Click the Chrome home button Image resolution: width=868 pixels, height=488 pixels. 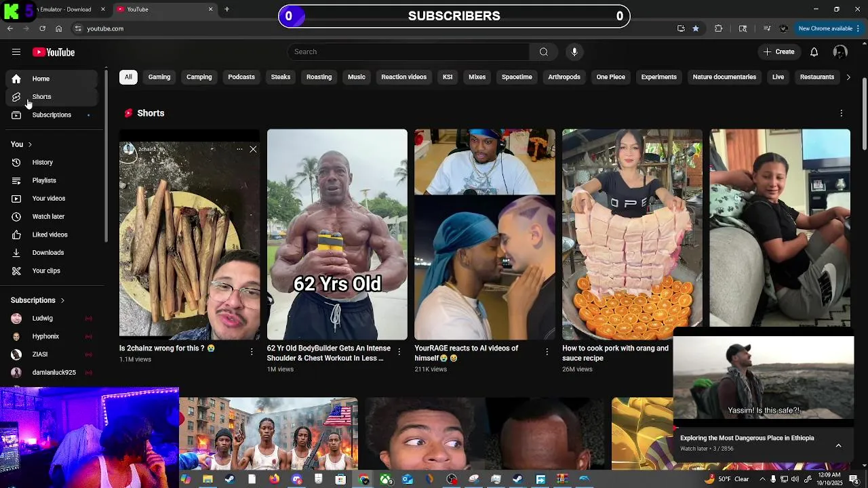(59, 28)
